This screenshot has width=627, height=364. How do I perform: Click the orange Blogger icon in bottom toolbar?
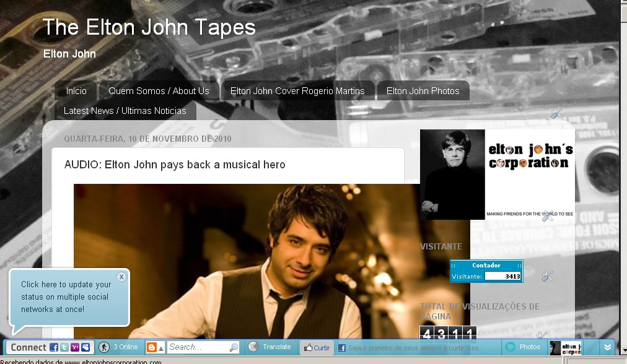pyautogui.click(x=152, y=347)
